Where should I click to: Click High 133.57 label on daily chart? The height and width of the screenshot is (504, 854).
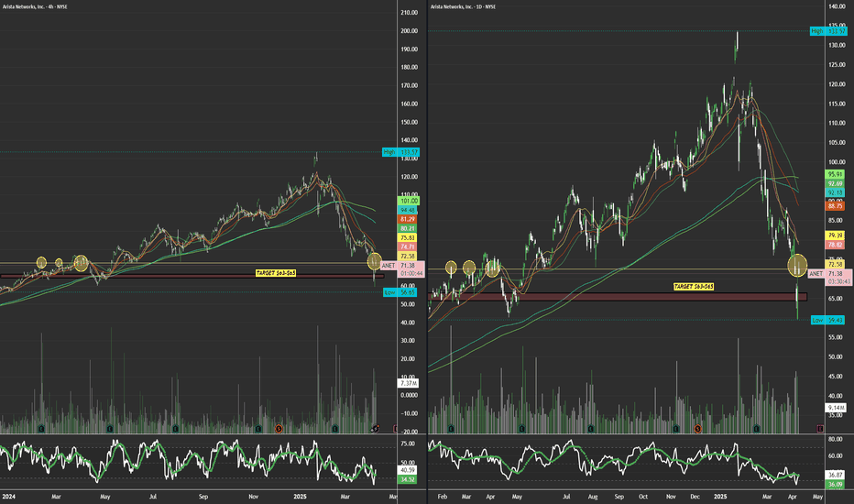coord(828,31)
